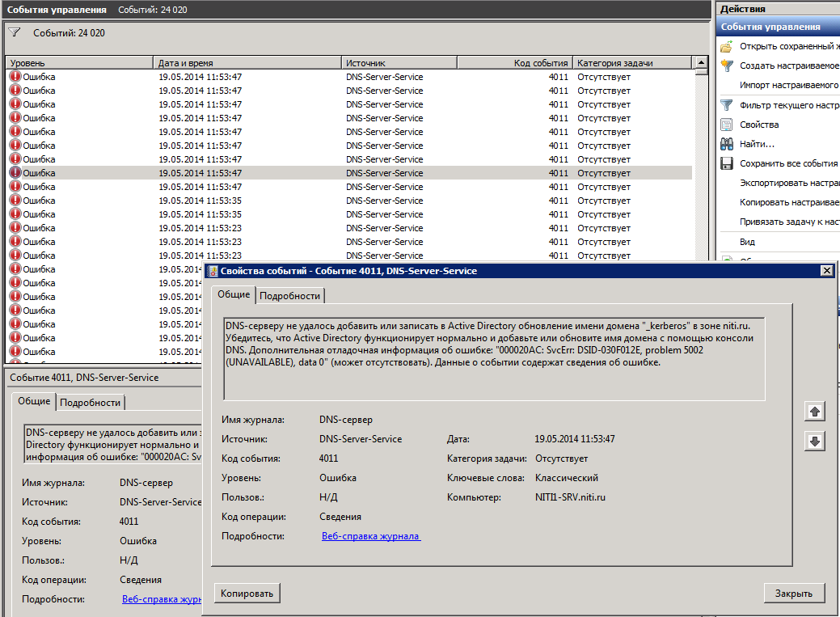Click the Свойства properties icon in Actions
Image resolution: width=840 pixels, height=617 pixels.
tap(727, 125)
